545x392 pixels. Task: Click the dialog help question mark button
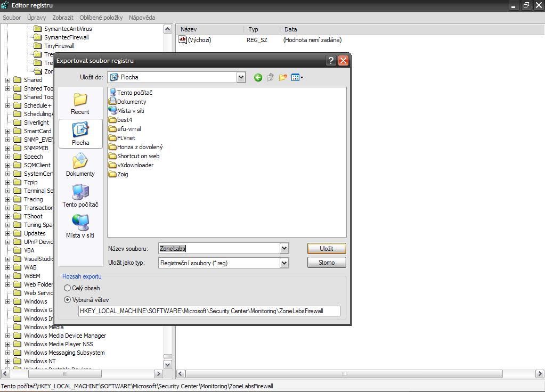[x=331, y=61]
